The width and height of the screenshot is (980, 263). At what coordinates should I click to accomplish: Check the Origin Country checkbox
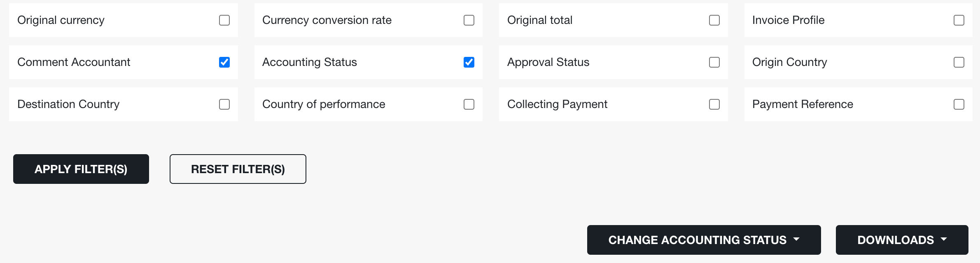click(x=959, y=62)
